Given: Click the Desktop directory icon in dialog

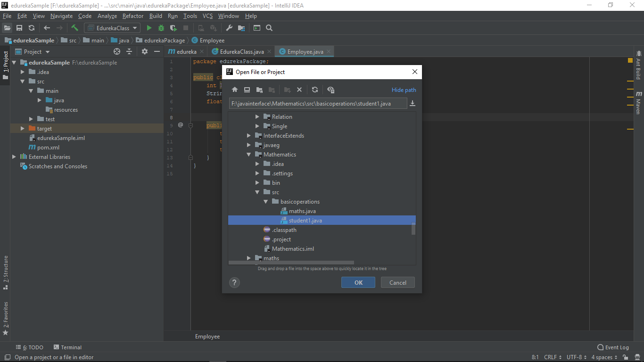Looking at the screenshot, I should click(x=247, y=90).
